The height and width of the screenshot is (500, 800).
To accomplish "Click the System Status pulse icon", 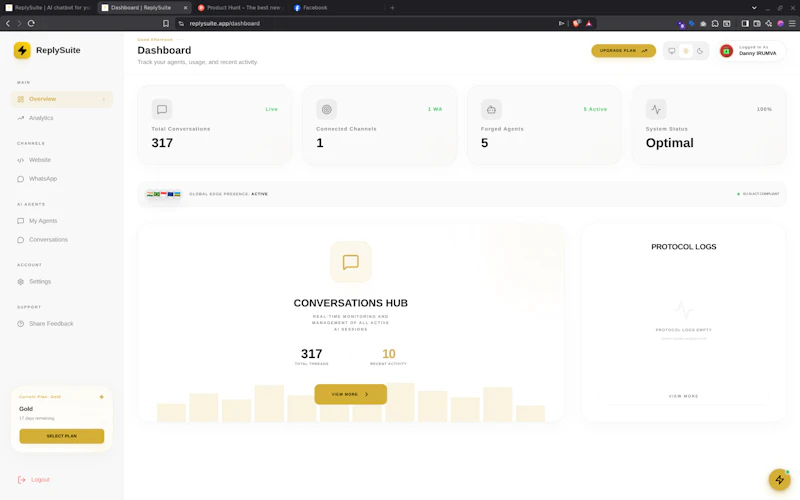I will click(x=656, y=109).
